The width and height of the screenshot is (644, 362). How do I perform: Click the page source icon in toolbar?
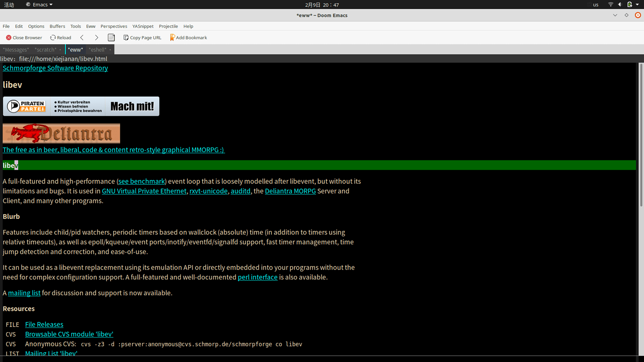111,38
